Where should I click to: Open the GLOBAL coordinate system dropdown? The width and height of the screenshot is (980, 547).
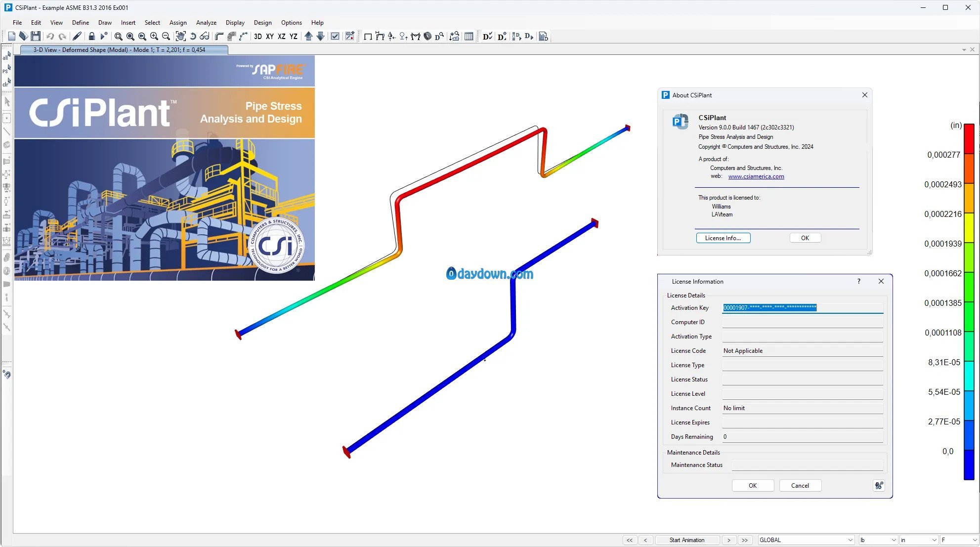806,540
